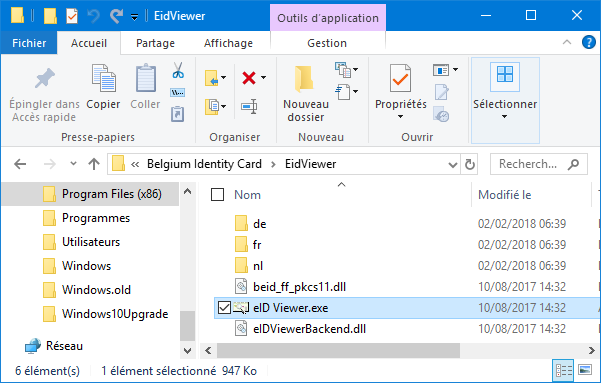Click the Copy to folder icon
The image size is (601, 383).
point(212,106)
